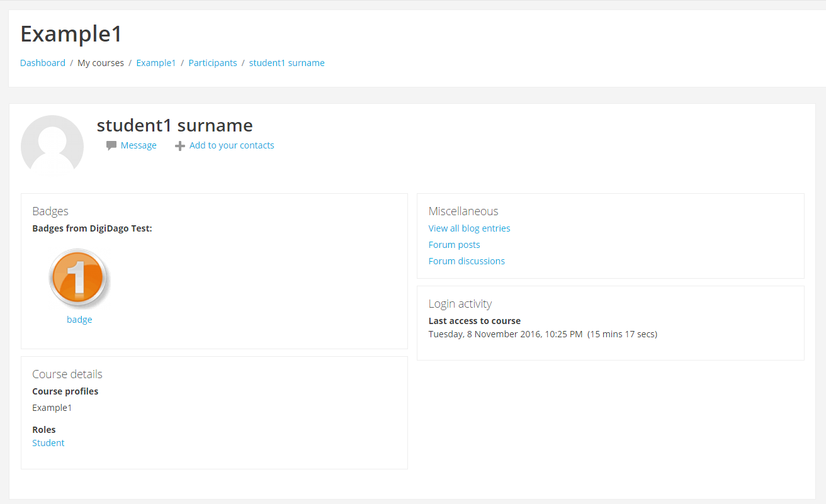This screenshot has width=826, height=504.
Task: Open the Forum posts link
Action: pyautogui.click(x=455, y=245)
